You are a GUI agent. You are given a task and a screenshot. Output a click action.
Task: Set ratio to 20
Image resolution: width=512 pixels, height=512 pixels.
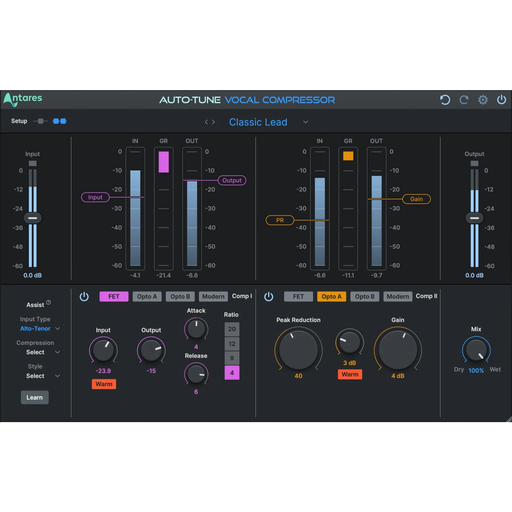point(232,329)
